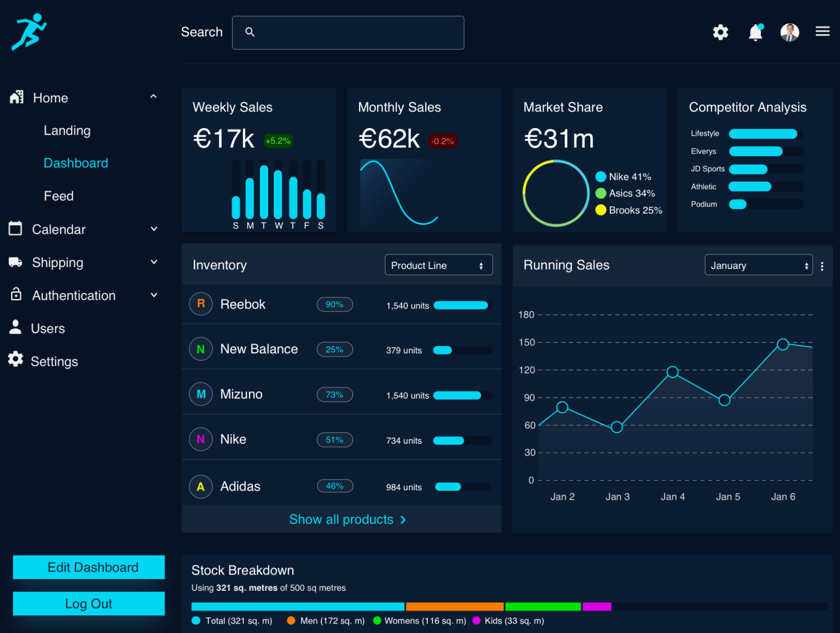This screenshot has width=840, height=633.
Task: Click the Nike 41% legend dot
Action: [x=600, y=177]
